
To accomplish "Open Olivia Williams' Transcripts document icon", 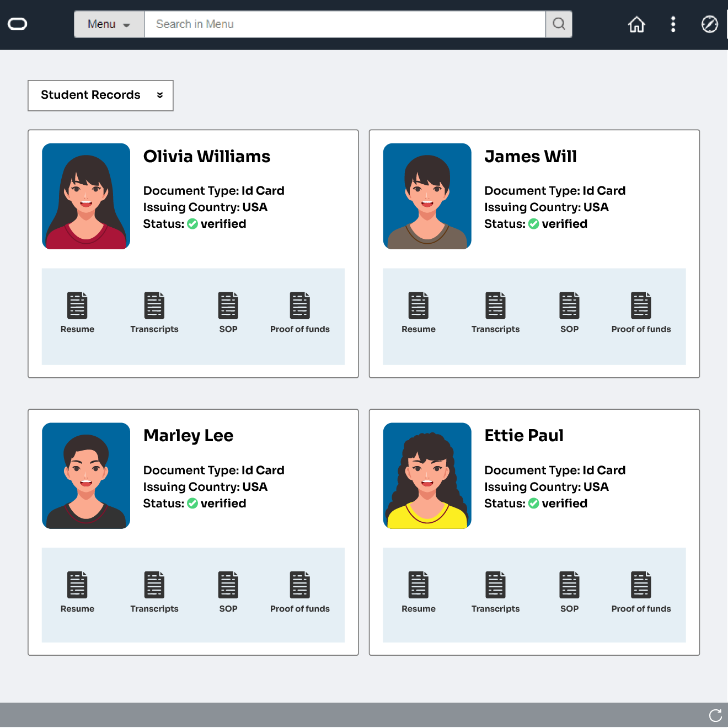I will point(154,305).
